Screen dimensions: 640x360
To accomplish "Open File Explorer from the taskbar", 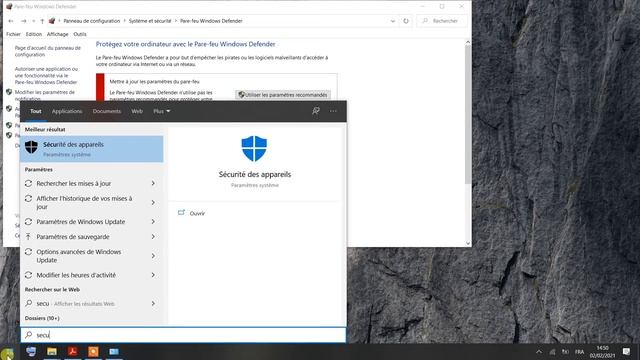I will click(x=52, y=351).
